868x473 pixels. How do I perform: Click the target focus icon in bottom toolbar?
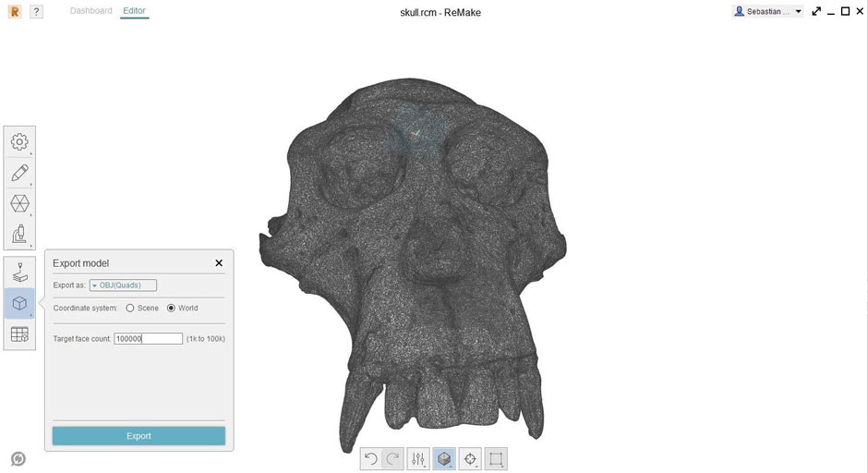click(x=470, y=458)
